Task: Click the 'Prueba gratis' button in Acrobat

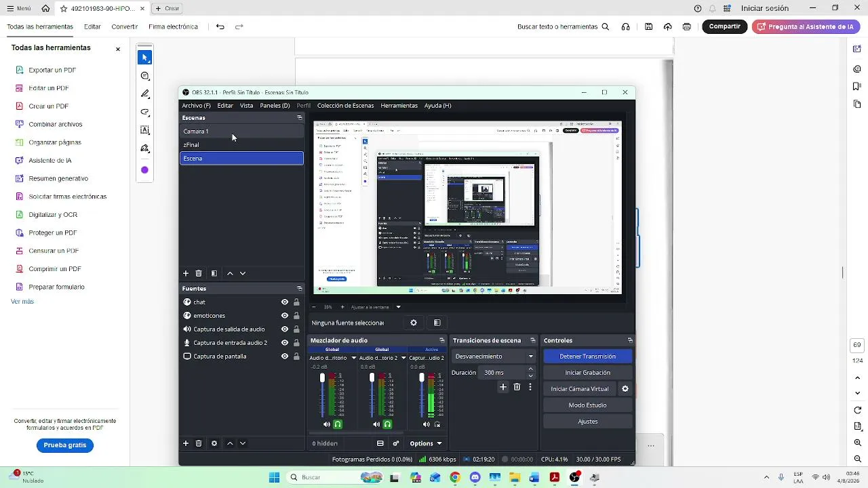Action: [x=65, y=445]
